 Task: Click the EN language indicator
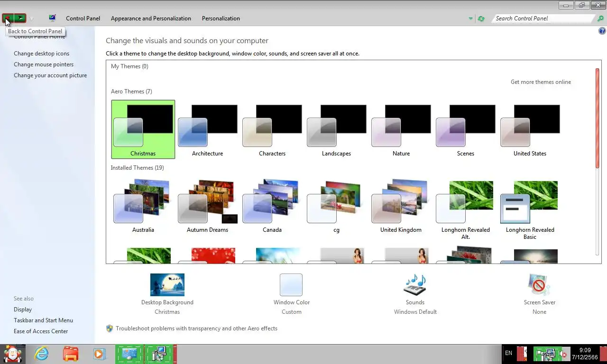(508, 353)
